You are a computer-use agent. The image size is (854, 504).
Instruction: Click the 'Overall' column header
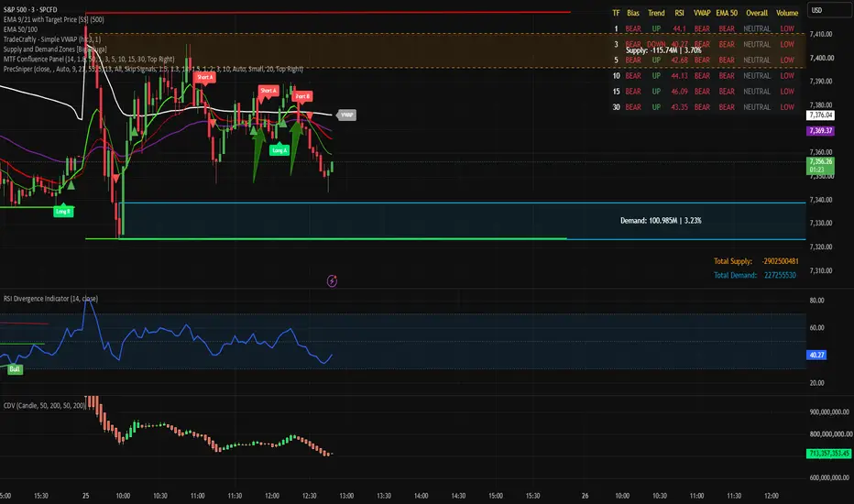757,13
